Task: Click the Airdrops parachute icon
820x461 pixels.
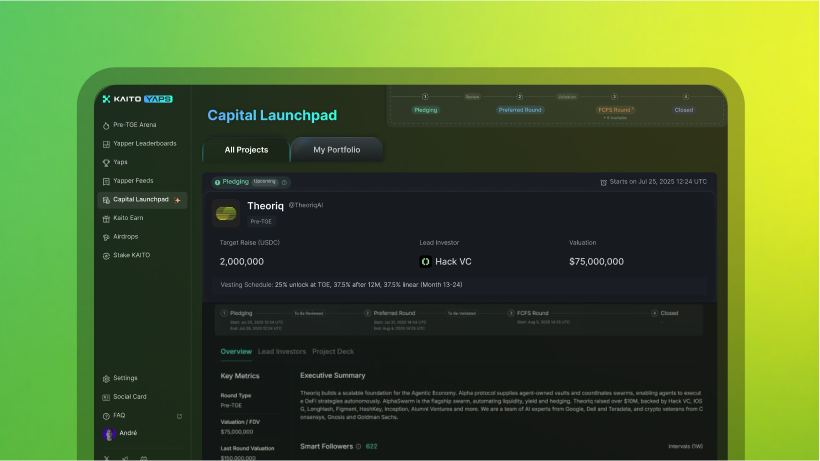Action: click(106, 237)
